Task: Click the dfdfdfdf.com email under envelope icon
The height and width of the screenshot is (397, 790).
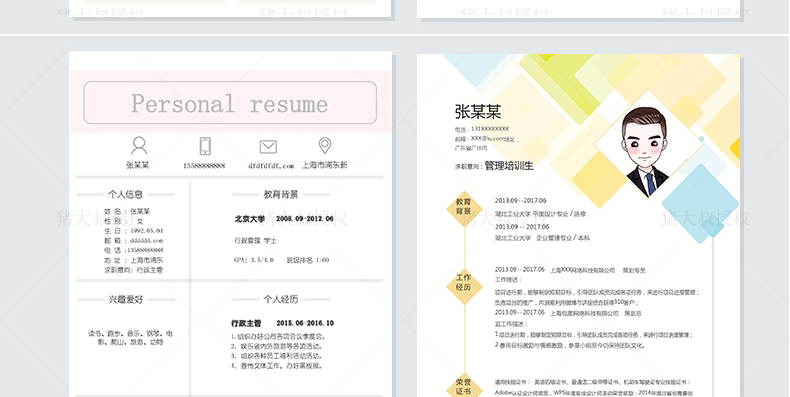Action: (x=271, y=166)
